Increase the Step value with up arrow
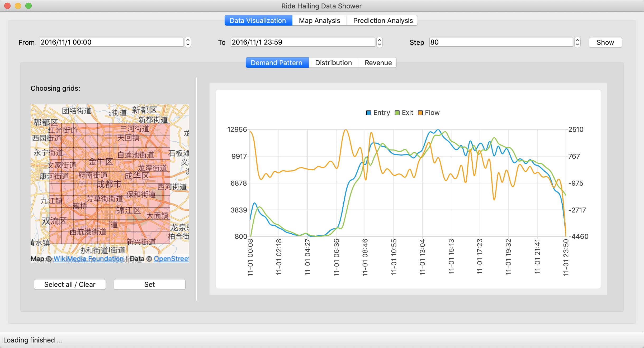Viewport: 644px width, 348px height. pos(577,40)
